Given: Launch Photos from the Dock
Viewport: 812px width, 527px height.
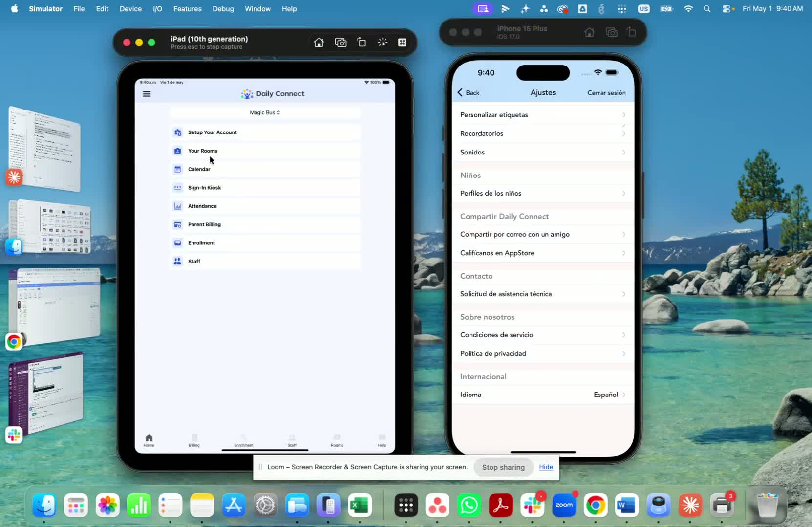Looking at the screenshot, I should click(x=107, y=505).
